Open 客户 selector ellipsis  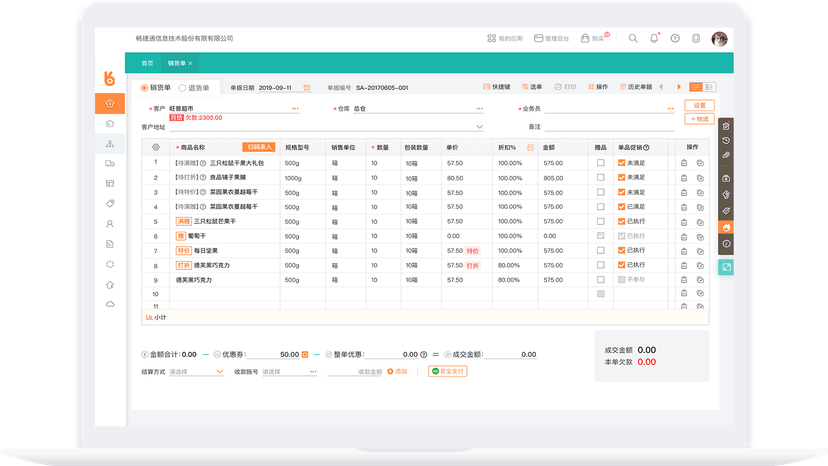coord(295,108)
